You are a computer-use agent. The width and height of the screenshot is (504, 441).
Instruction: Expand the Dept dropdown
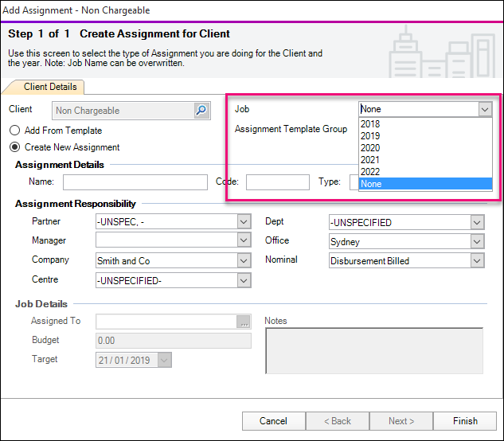(477, 222)
